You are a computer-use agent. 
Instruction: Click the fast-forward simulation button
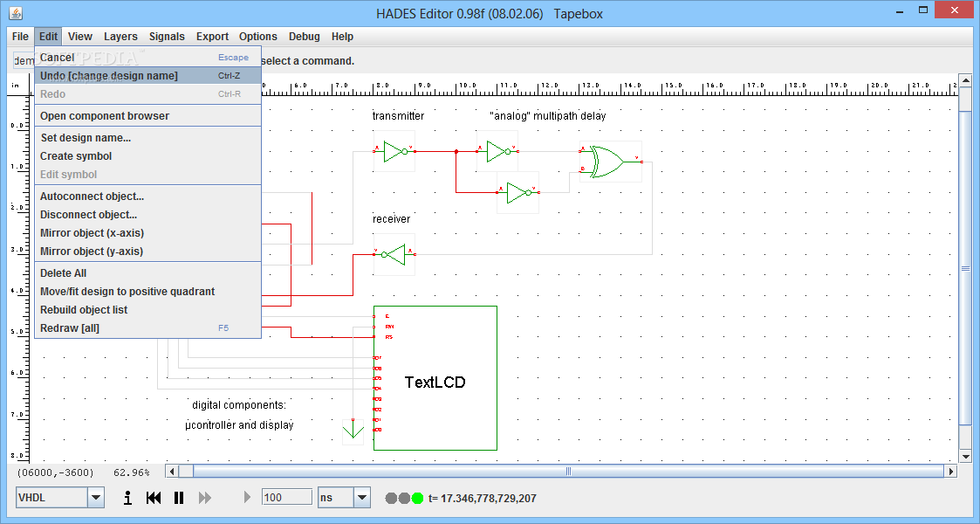click(x=204, y=498)
